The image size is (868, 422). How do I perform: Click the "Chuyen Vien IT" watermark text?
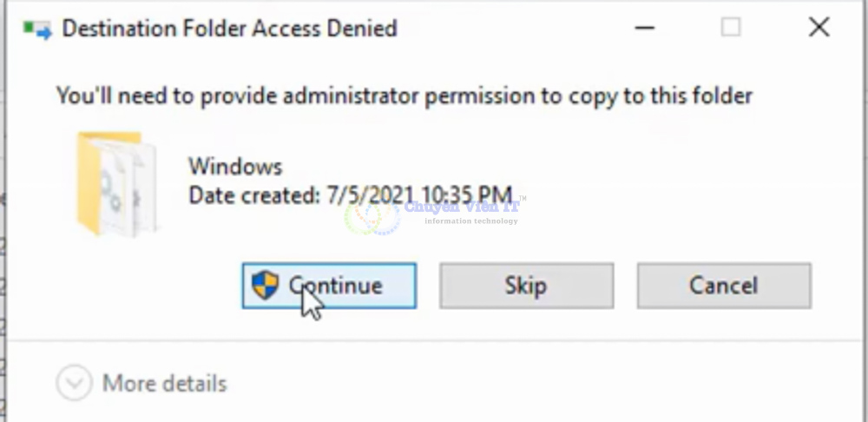(462, 207)
